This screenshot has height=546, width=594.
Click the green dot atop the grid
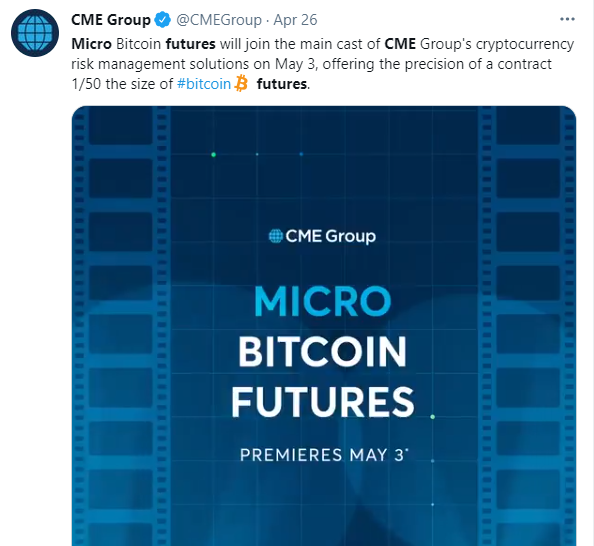pyautogui.click(x=213, y=155)
